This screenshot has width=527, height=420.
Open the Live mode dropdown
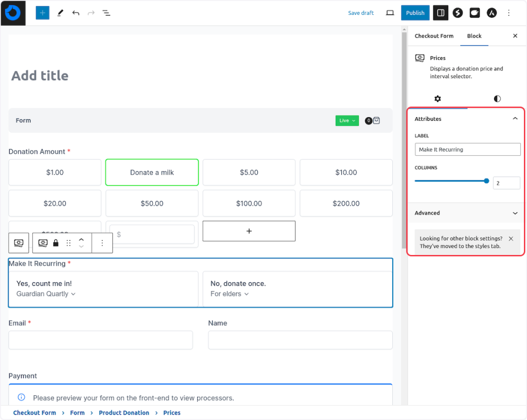click(347, 121)
